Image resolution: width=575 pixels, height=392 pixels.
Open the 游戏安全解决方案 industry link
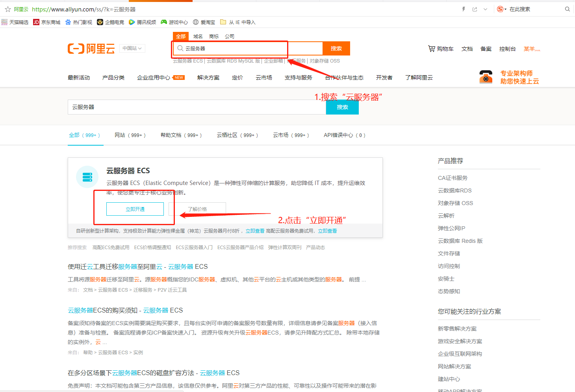point(460,341)
